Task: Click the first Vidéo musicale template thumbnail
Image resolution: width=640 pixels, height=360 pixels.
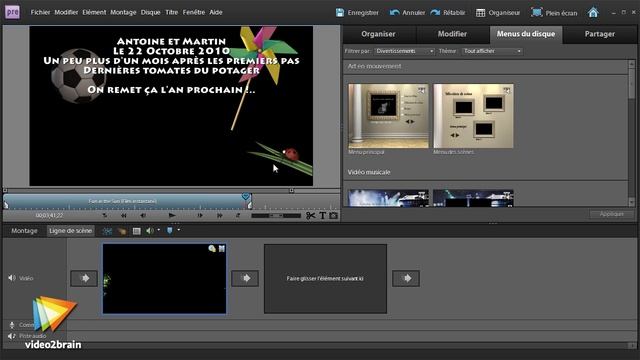Action: [x=388, y=198]
